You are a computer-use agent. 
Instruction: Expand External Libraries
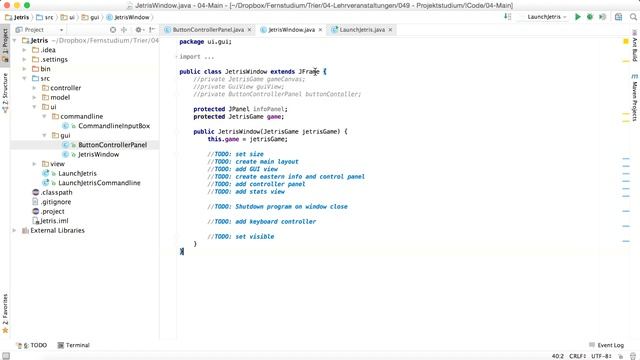point(15,230)
